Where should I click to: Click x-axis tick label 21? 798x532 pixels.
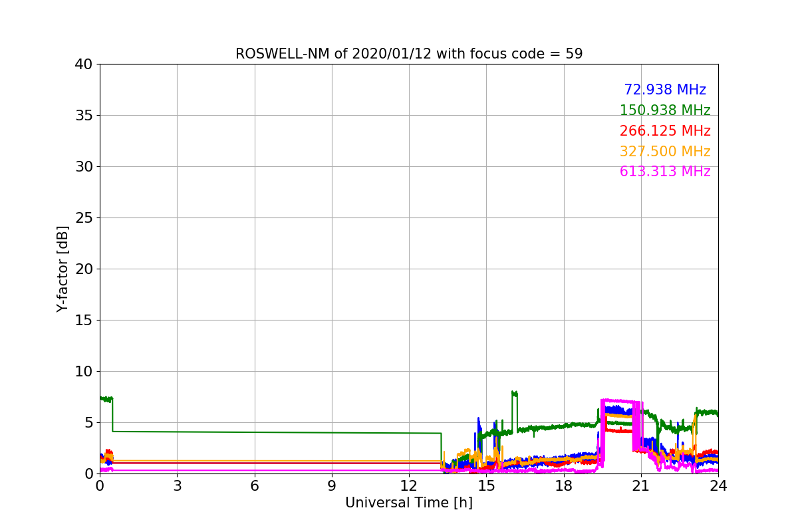click(641, 485)
